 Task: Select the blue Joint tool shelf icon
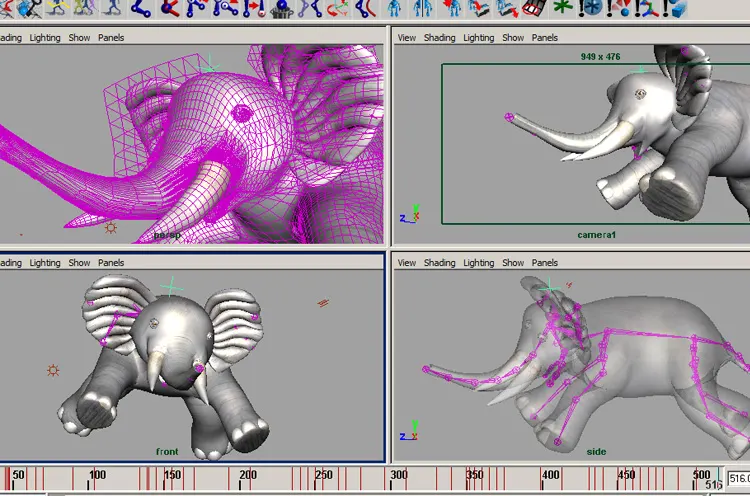[142, 9]
